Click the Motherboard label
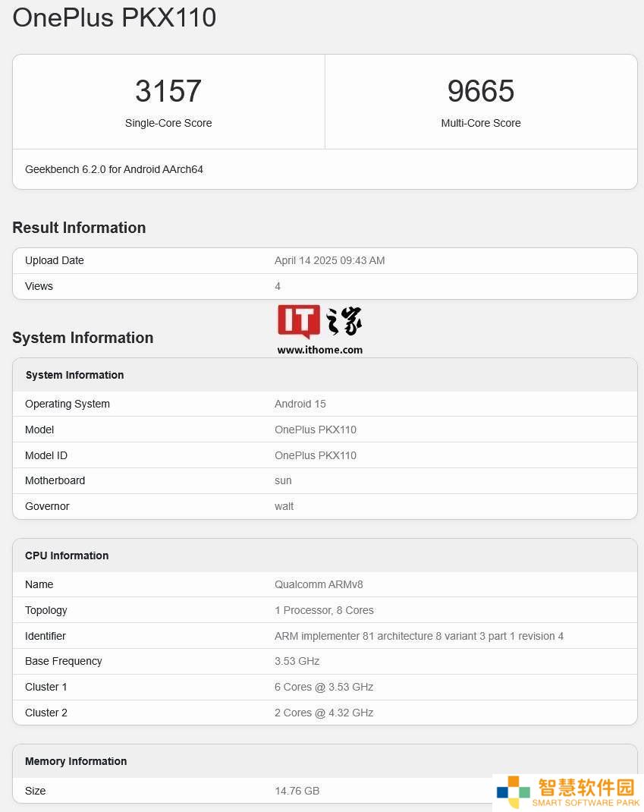 (55, 480)
